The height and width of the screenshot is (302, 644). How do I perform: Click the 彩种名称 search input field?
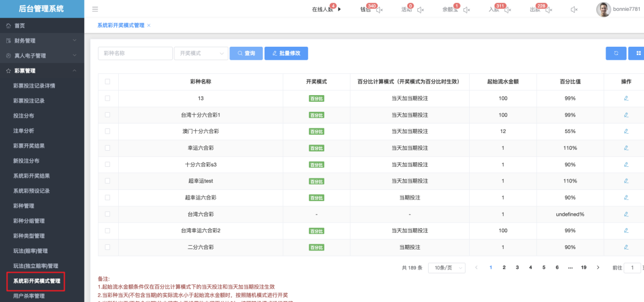tap(135, 53)
